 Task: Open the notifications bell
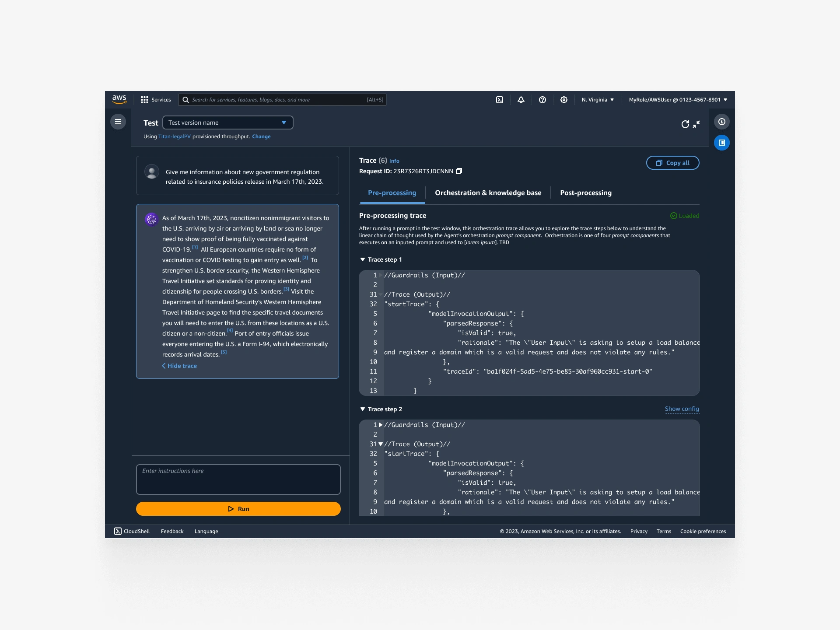(521, 100)
